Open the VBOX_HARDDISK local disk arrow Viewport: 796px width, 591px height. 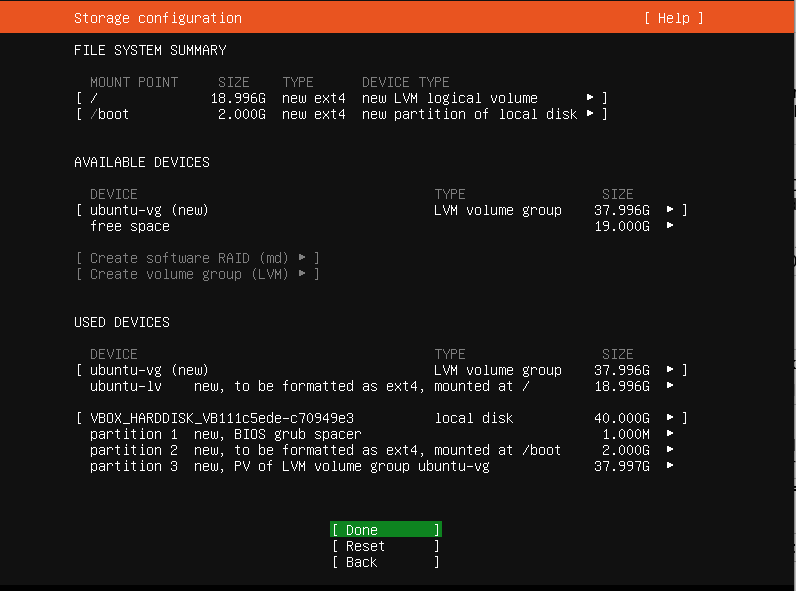pyautogui.click(x=670, y=418)
